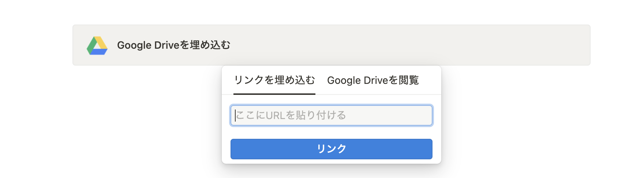Click the gray Google Drive embed block

(332, 45)
